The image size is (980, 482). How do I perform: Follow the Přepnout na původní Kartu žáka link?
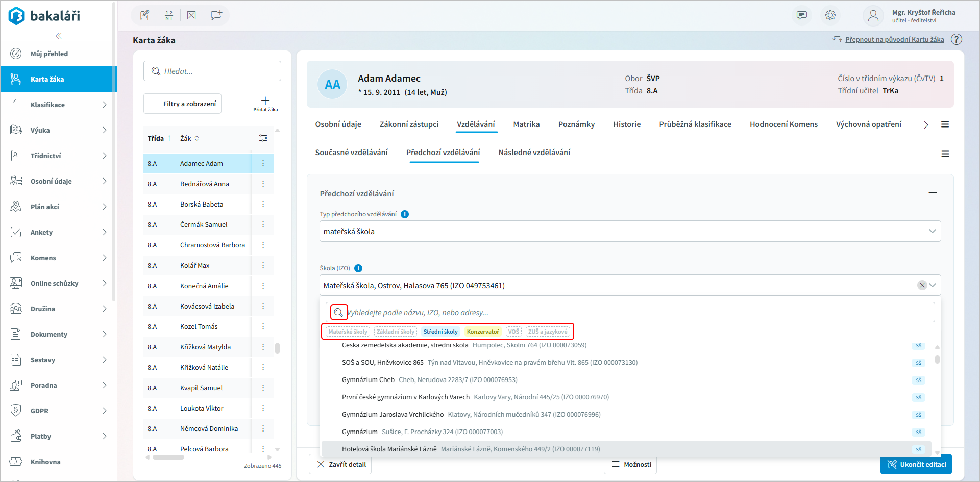[894, 40]
